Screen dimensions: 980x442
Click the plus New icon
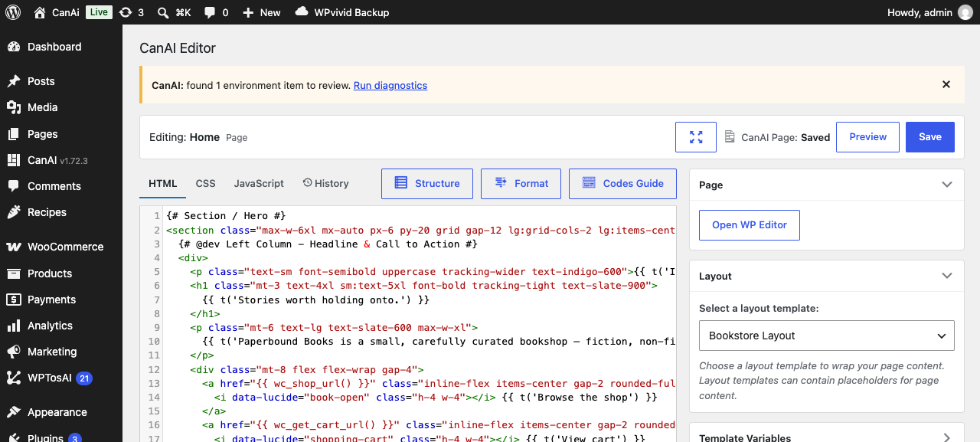tap(247, 12)
